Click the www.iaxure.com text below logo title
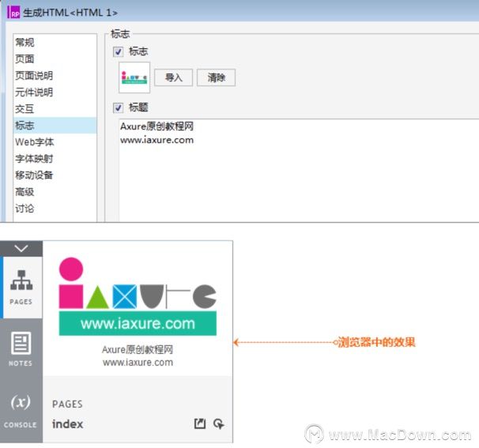Viewport: 479px width, 448px height. [138, 363]
